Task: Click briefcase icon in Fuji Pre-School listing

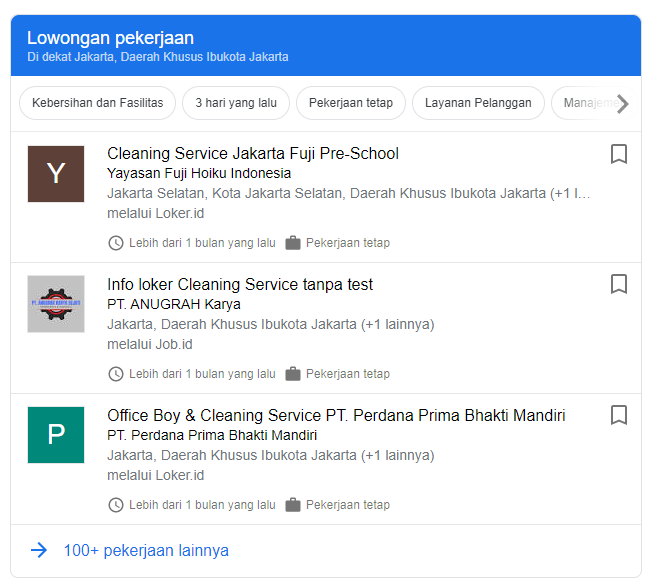Action: click(293, 243)
